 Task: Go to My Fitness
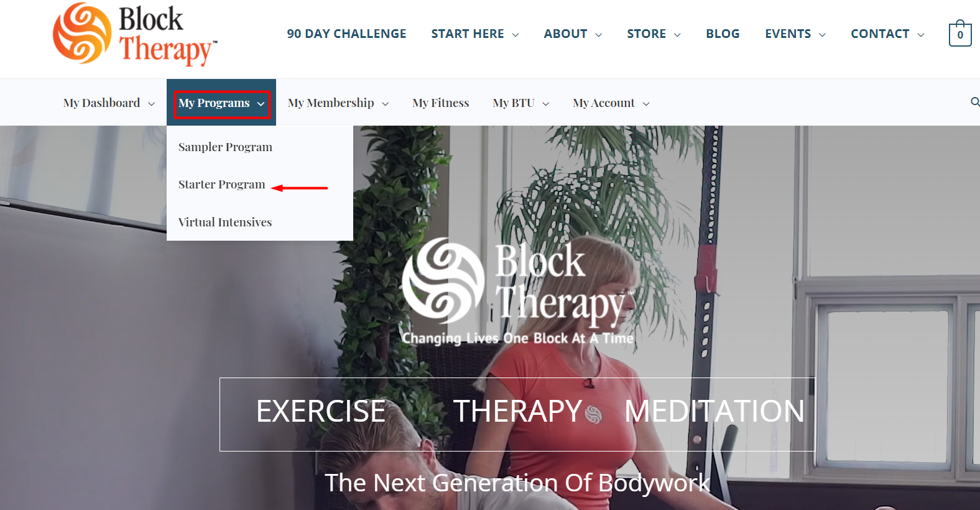(440, 103)
